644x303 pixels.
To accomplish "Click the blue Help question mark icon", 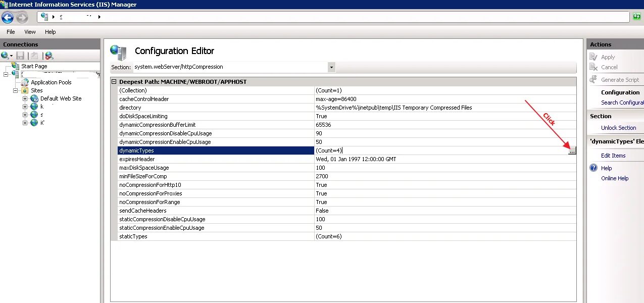I will click(x=593, y=168).
